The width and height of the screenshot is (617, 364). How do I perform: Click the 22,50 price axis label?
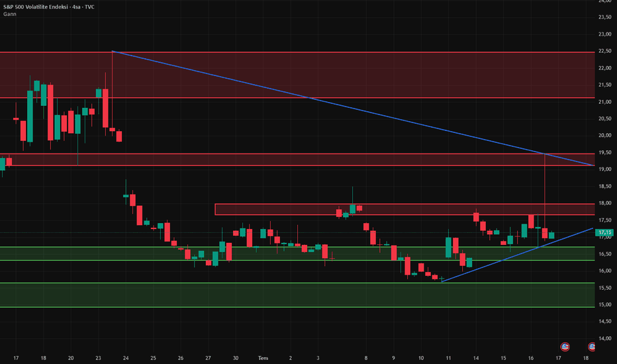[x=605, y=51]
